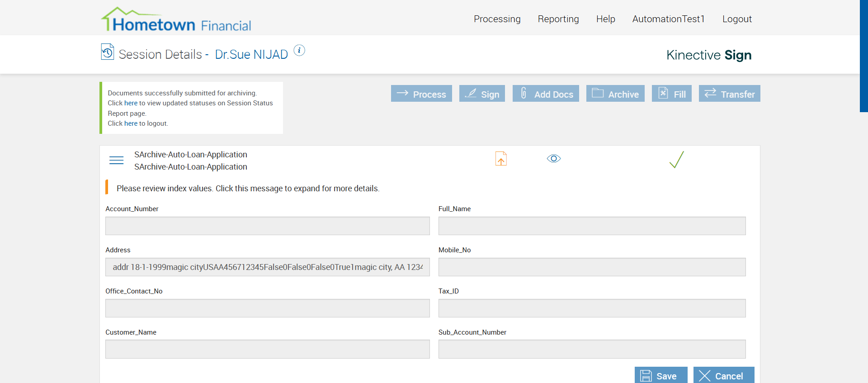868x383 pixels.
Task: Click the Transfer button
Action: point(729,94)
